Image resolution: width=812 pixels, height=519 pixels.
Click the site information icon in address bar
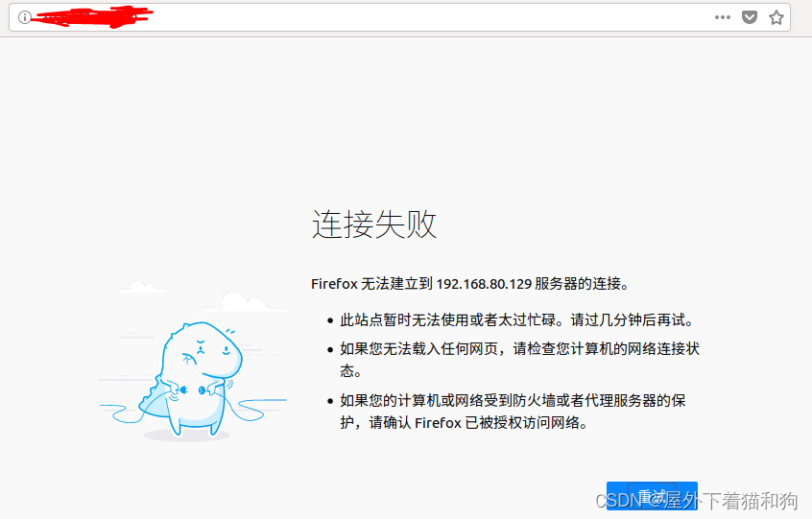24,17
